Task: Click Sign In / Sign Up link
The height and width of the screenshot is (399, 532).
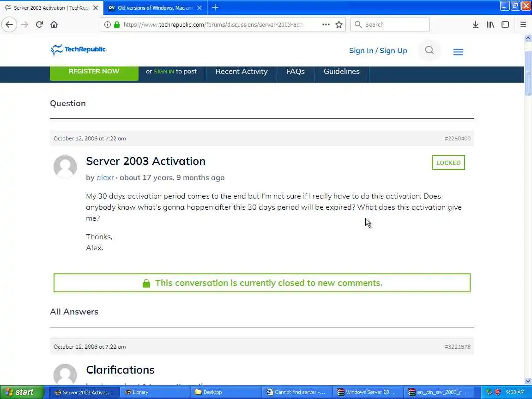Action: click(x=378, y=50)
